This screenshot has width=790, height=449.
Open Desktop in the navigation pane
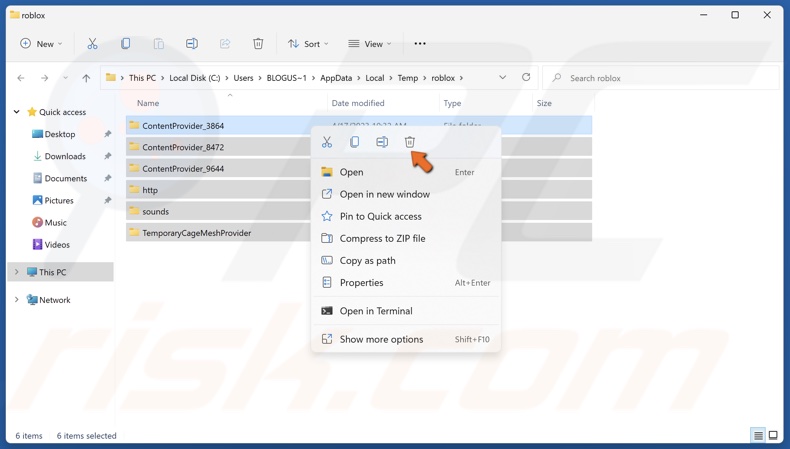[59, 134]
